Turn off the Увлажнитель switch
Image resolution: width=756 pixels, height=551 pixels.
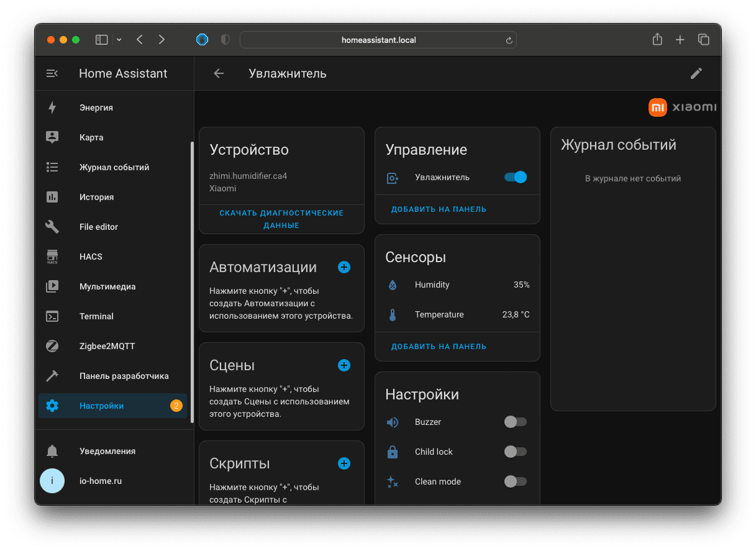pyautogui.click(x=516, y=177)
